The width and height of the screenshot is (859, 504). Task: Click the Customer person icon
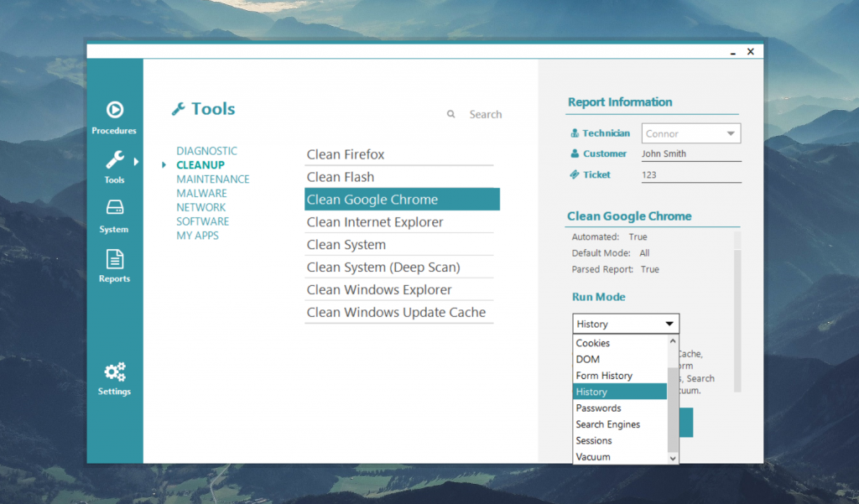pyautogui.click(x=575, y=153)
